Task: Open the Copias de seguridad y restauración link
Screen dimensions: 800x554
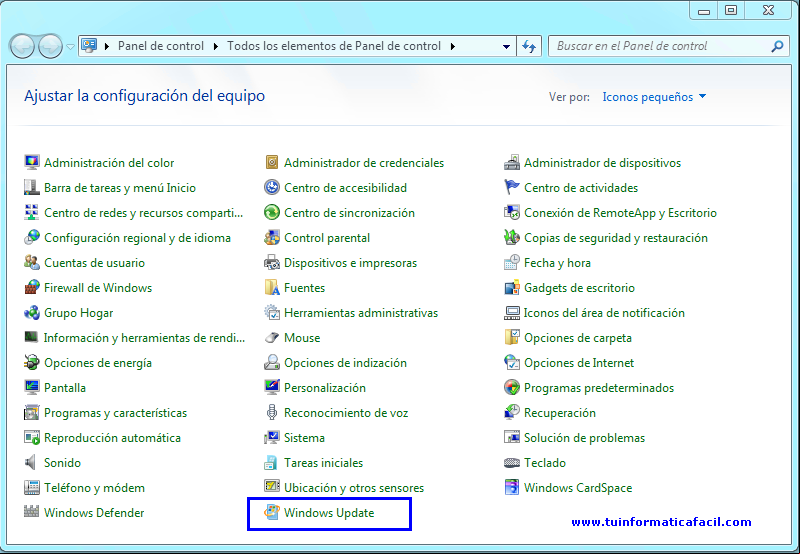Action: tap(616, 238)
